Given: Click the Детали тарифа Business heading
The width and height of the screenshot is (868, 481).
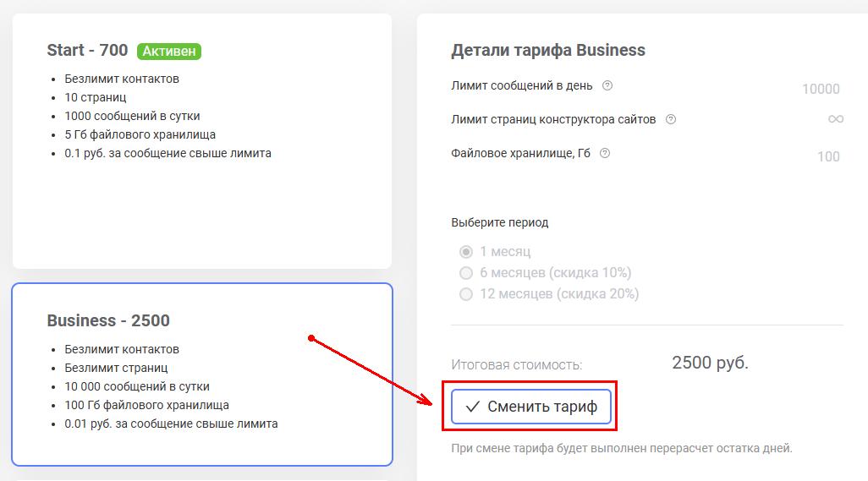Looking at the screenshot, I should coord(548,51).
